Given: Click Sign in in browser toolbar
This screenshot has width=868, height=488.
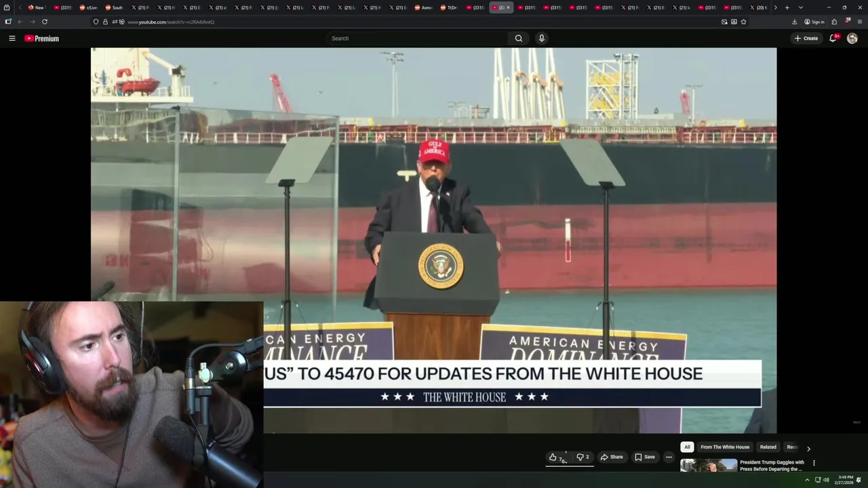Looking at the screenshot, I should pos(814,22).
